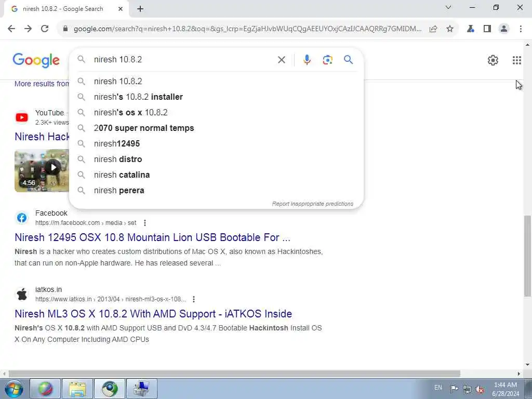Viewport: 532px width, 399px height.
Task: Bookmark this page with the star icon
Action: 450,29
